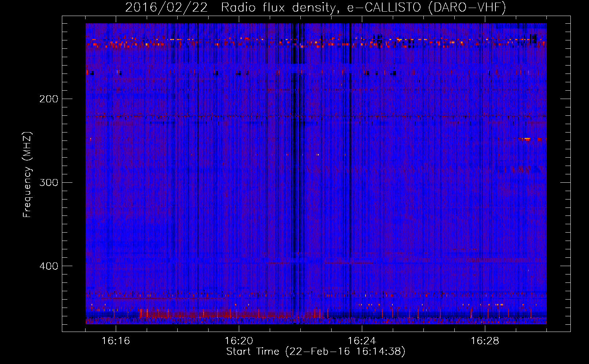The width and height of the screenshot is (589, 364).
Task: Click the 300 frequency tick label
Action: coord(49,182)
